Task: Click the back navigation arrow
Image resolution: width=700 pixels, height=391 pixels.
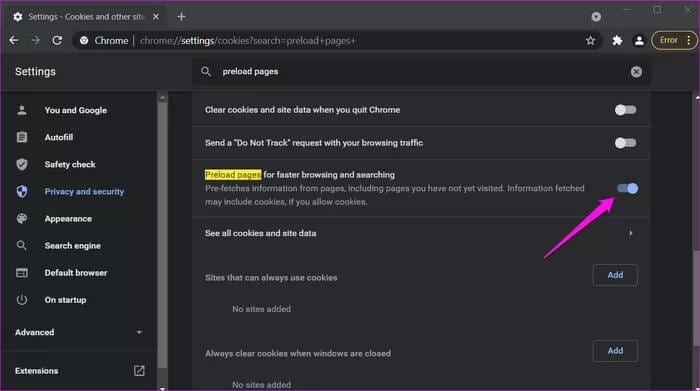Action: 14,40
